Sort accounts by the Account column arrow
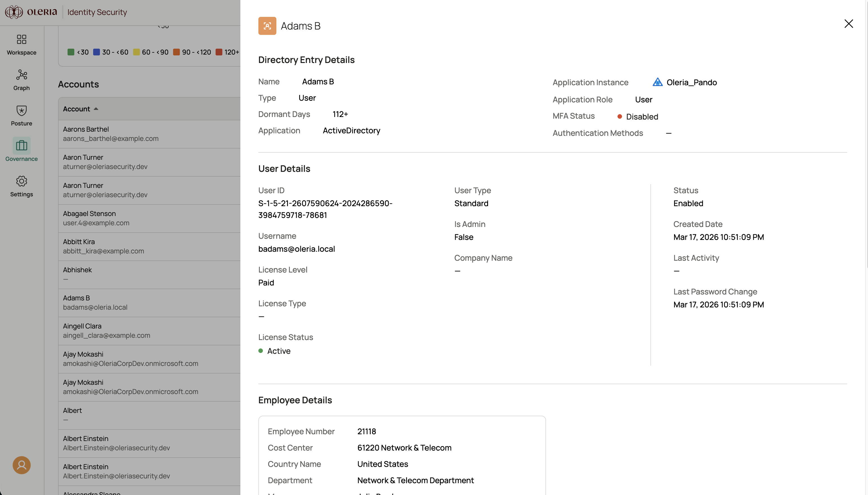 click(x=96, y=109)
